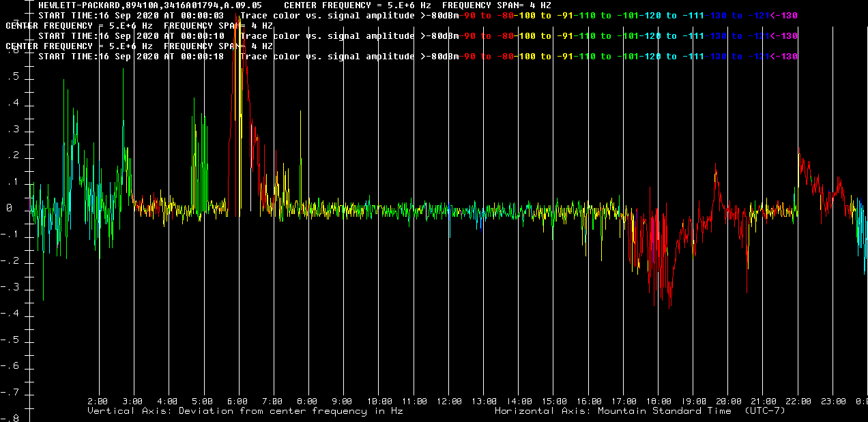This screenshot has width=868, height=422.
Task: Click the 0 label on vertical axis
Action: pyautogui.click(x=10, y=209)
